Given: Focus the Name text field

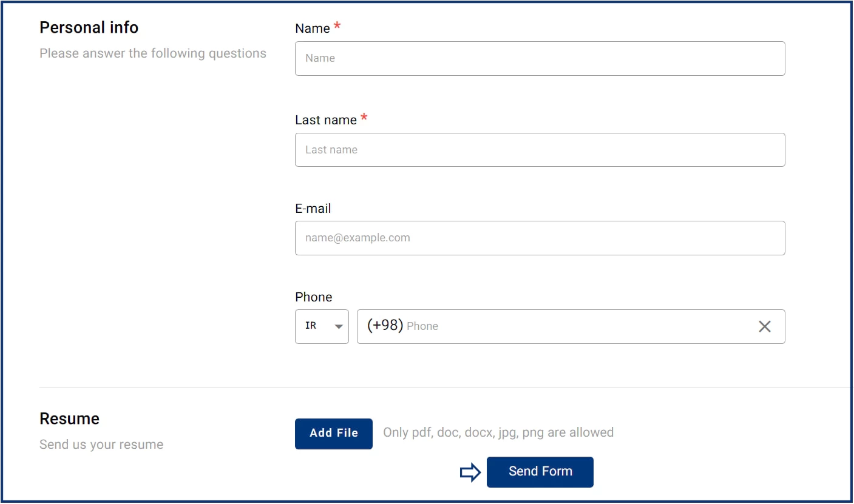Looking at the screenshot, I should (x=540, y=59).
